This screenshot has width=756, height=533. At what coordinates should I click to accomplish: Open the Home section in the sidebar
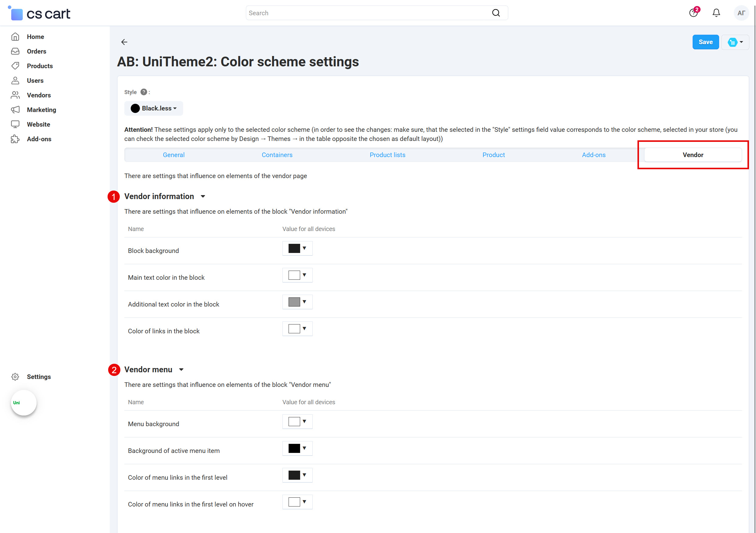click(35, 37)
